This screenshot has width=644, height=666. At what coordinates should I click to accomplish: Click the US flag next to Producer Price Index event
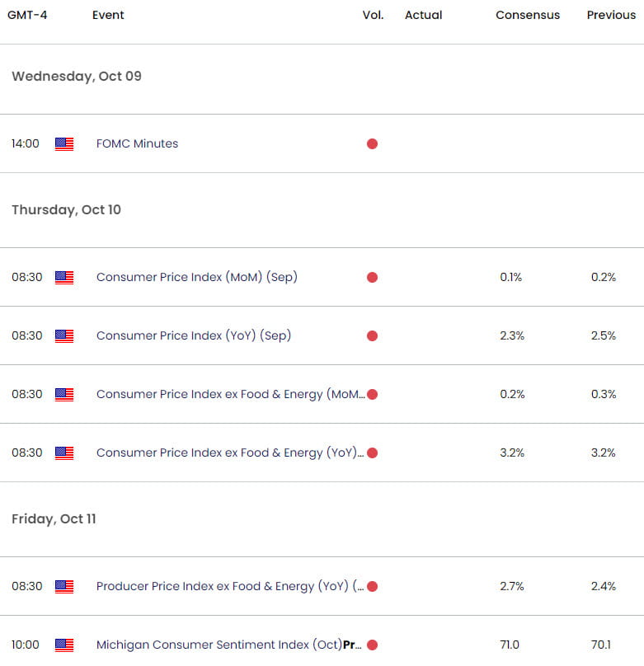64,586
